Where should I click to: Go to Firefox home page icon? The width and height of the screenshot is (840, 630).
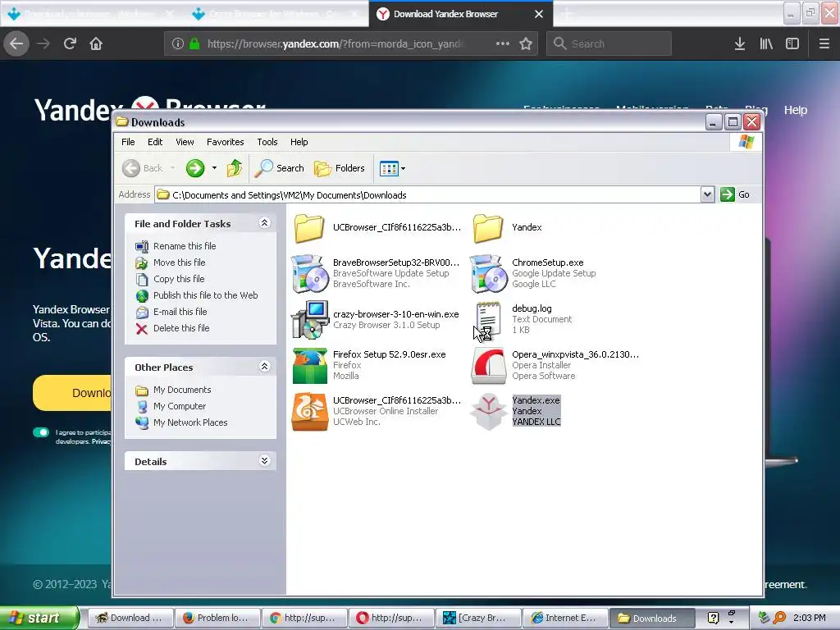96,43
